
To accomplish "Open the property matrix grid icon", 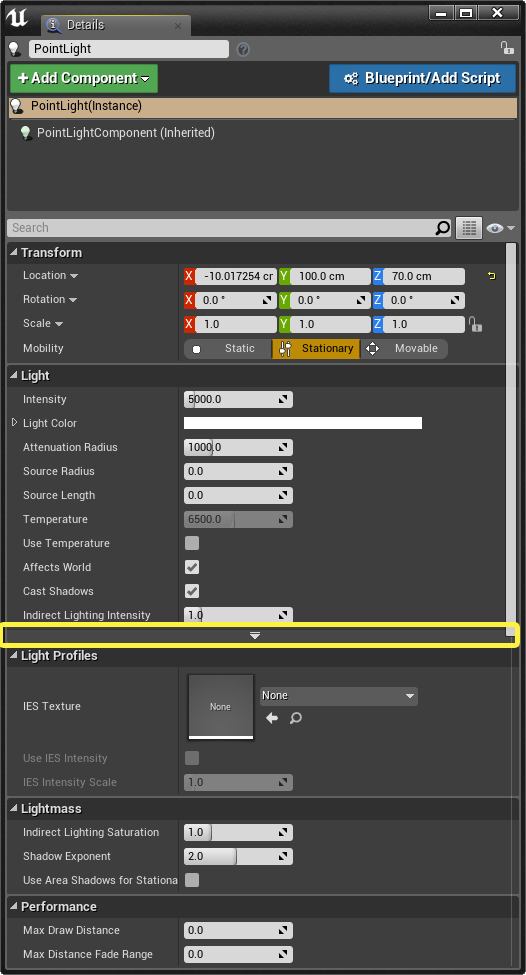I will (469, 228).
